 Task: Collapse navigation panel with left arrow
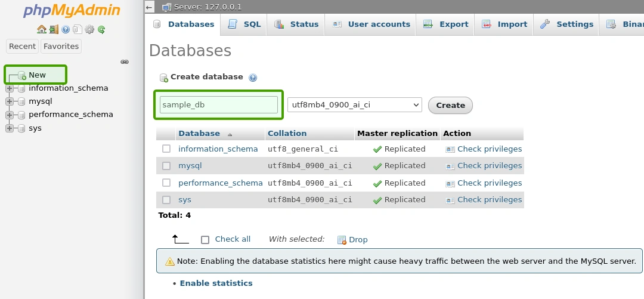pos(150,7)
